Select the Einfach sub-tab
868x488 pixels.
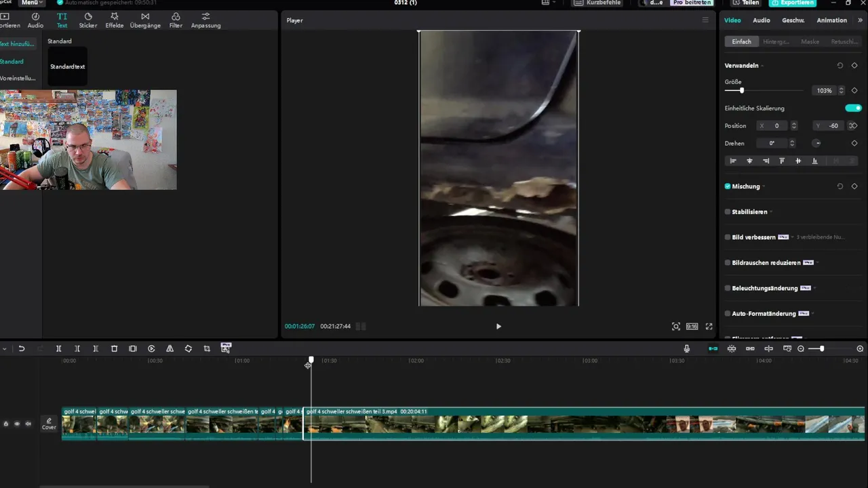pos(741,41)
